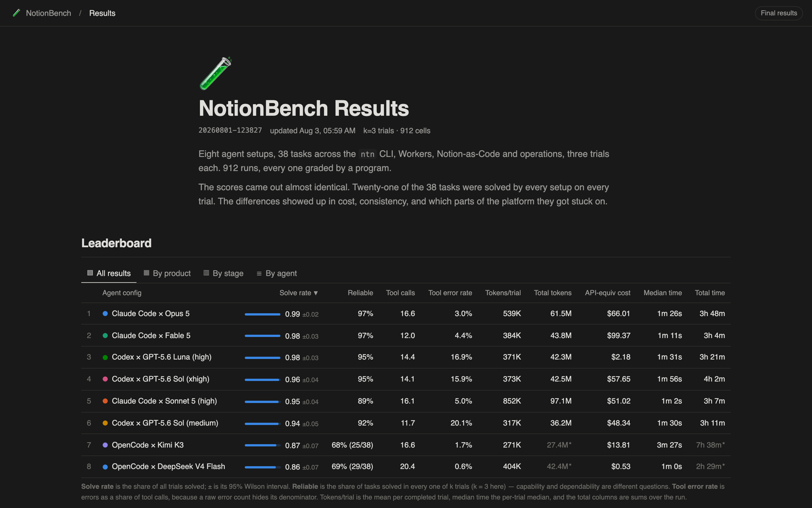Click the table icon beside All results
The image size is (812, 508).
click(90, 273)
